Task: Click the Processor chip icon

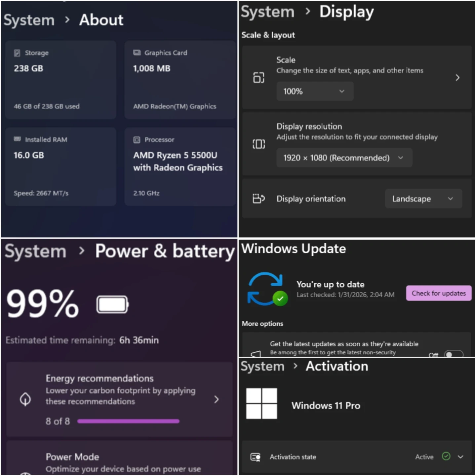Action: pos(137,140)
